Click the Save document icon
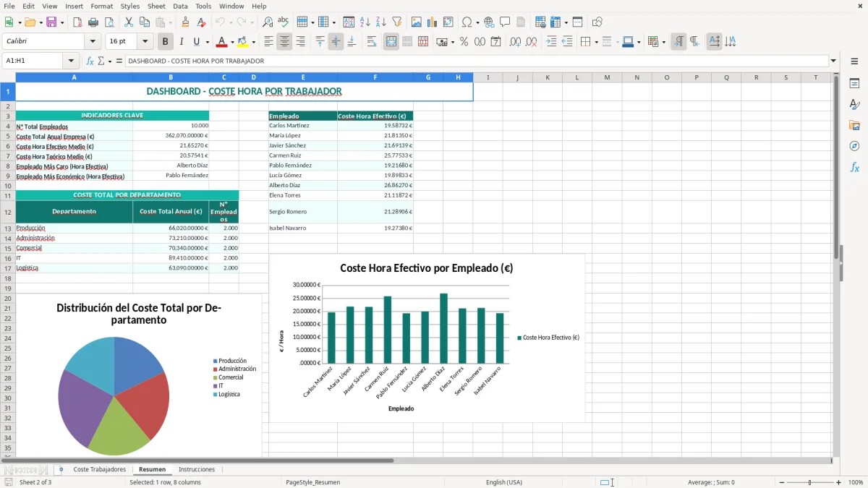The width and height of the screenshot is (868, 488). point(51,22)
